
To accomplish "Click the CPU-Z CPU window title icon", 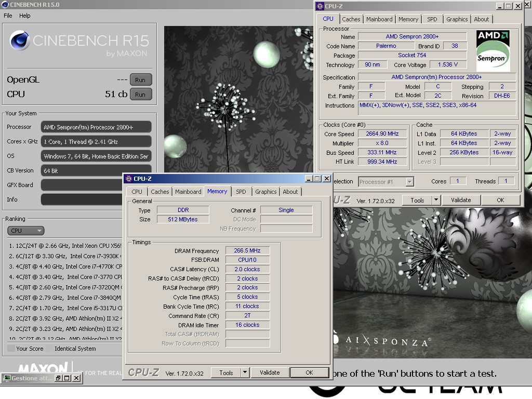I will pyautogui.click(x=320, y=6).
